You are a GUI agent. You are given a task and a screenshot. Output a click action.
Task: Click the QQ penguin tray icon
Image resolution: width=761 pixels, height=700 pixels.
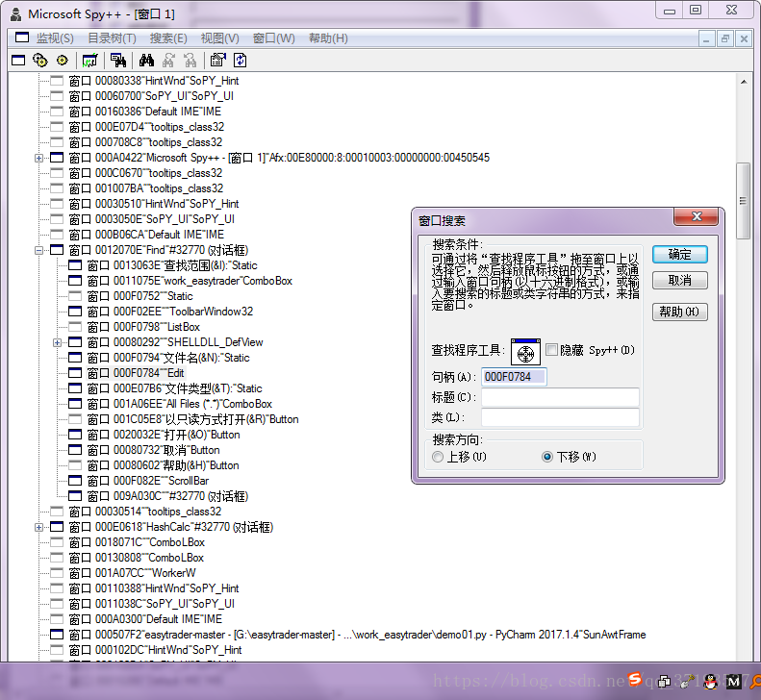pos(711,682)
